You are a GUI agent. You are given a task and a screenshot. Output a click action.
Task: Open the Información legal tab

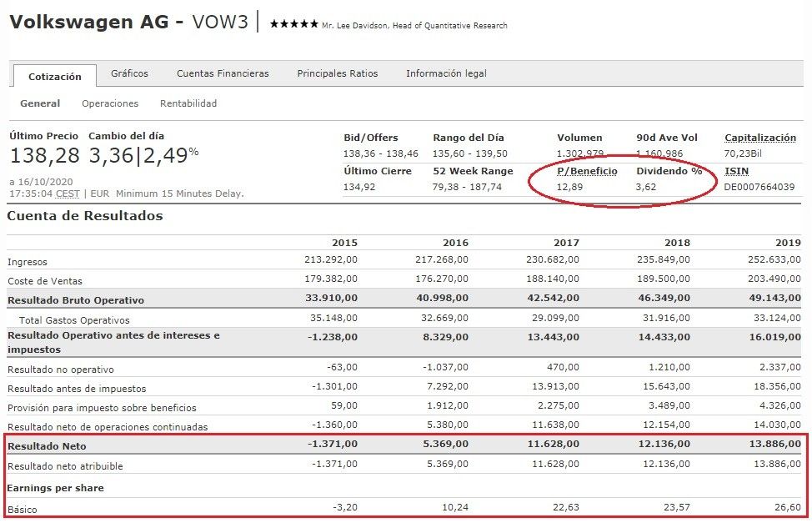coord(446,73)
